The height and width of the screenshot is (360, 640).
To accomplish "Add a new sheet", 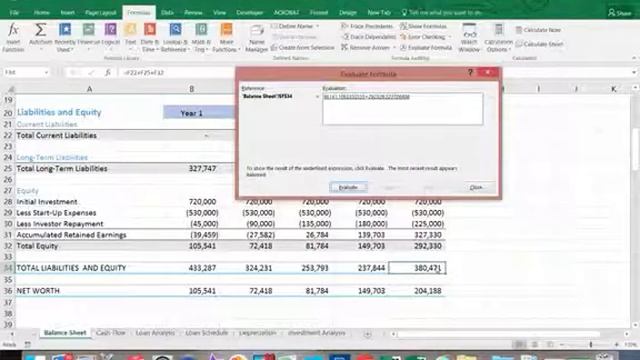I will click(367, 334).
